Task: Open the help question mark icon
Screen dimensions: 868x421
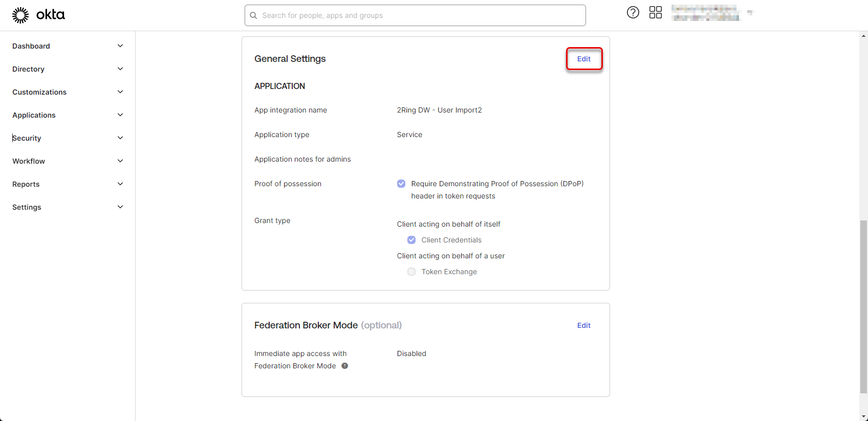Action: point(633,13)
